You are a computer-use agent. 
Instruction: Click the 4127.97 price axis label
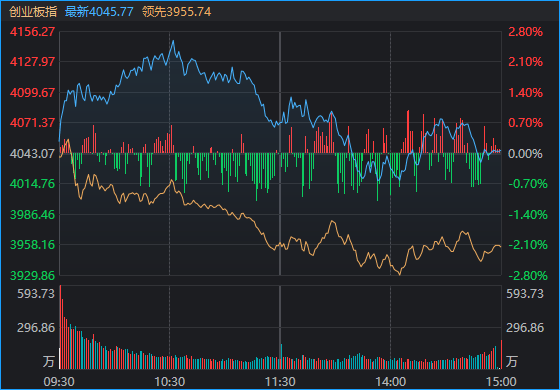32,62
